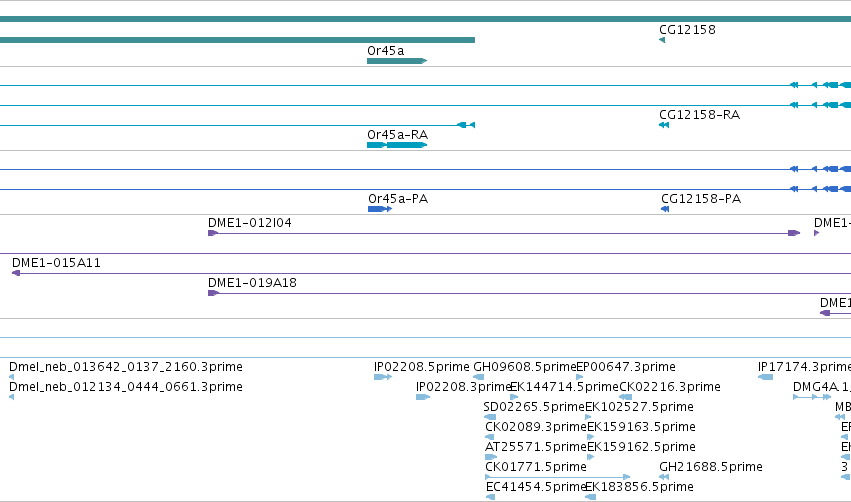
Task: Click the CG12158-PA label
Action: pos(701,199)
